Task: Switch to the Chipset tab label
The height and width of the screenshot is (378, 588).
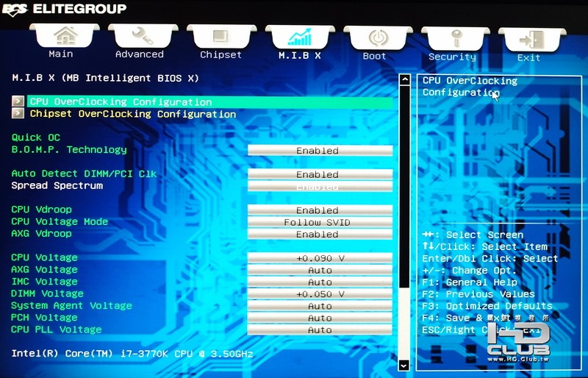Action: point(221,55)
